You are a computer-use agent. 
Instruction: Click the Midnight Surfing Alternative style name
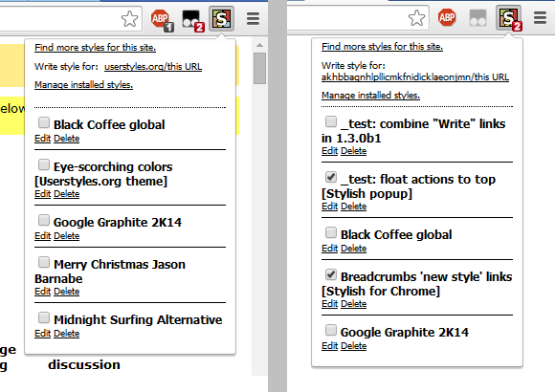click(x=138, y=320)
